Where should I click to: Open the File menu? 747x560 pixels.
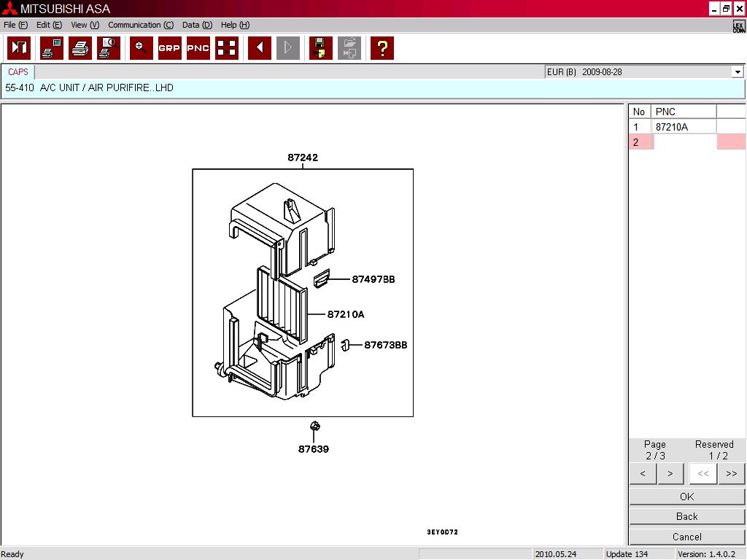(15, 25)
